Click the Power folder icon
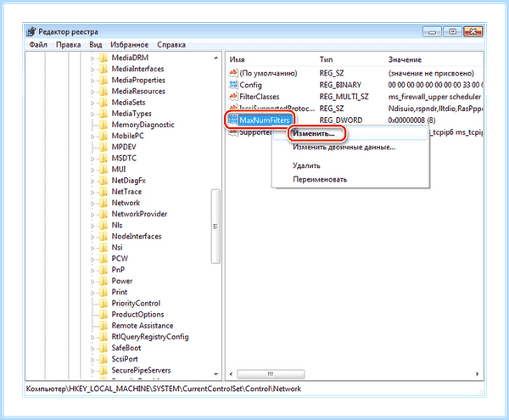This screenshot has width=509, height=420. coord(103,281)
